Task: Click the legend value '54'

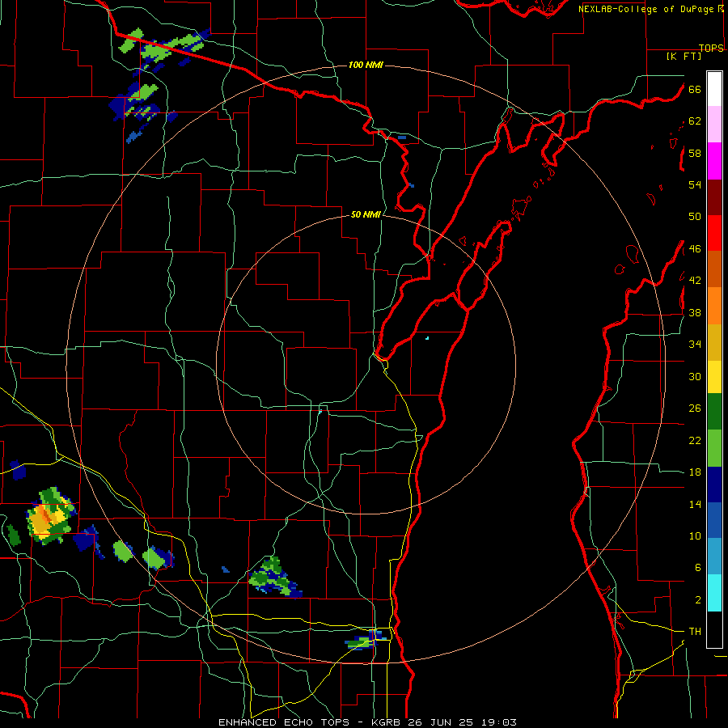Action: pyautogui.click(x=695, y=184)
